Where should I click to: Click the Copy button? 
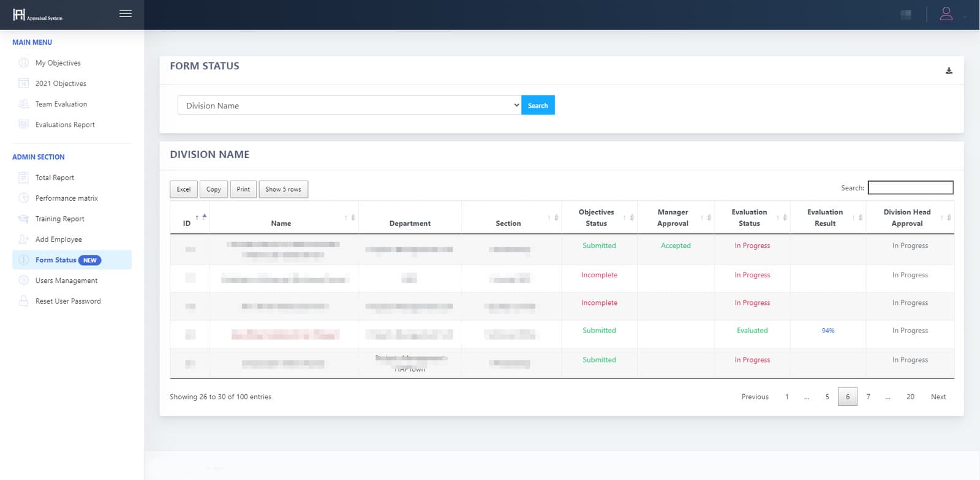tap(214, 189)
